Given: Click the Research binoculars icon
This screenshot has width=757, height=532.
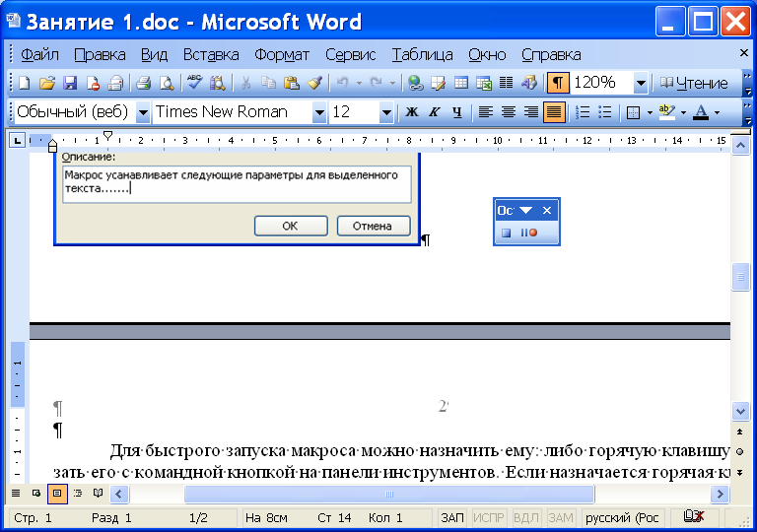Looking at the screenshot, I should click(217, 83).
